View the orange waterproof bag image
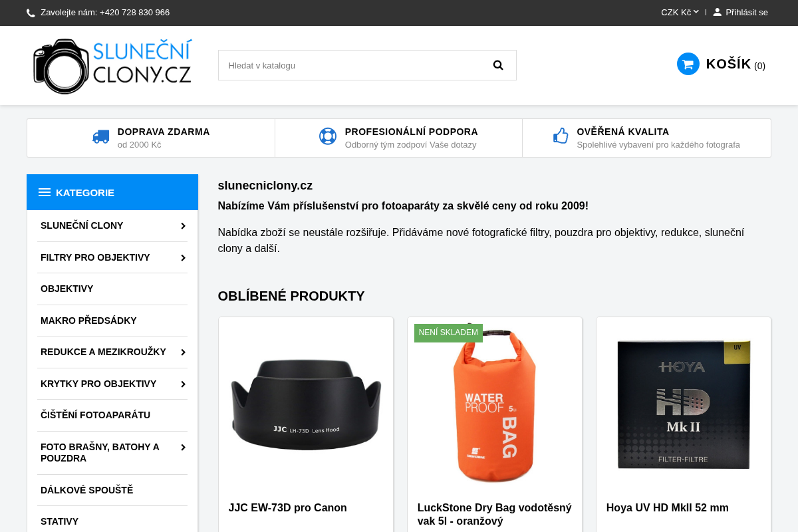 pos(495,404)
